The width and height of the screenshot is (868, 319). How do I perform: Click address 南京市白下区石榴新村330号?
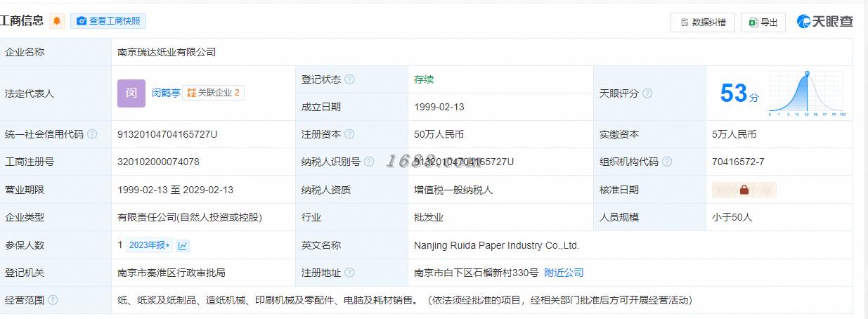point(476,273)
